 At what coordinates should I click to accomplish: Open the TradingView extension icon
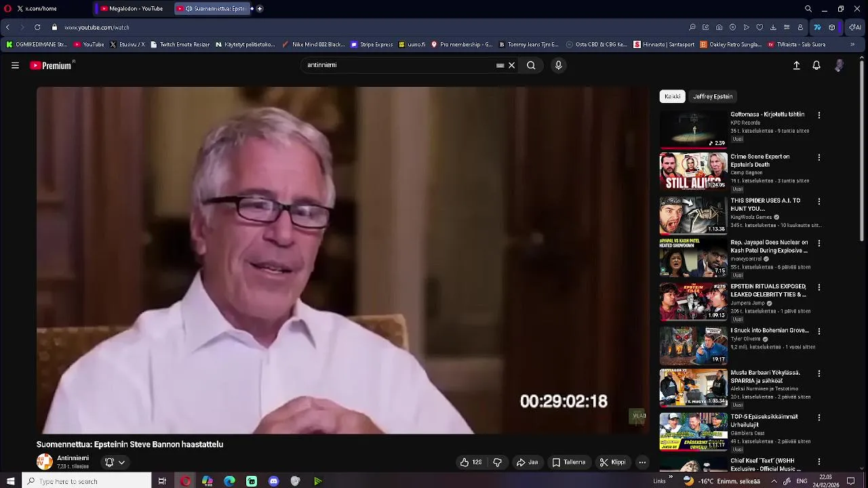(x=817, y=27)
